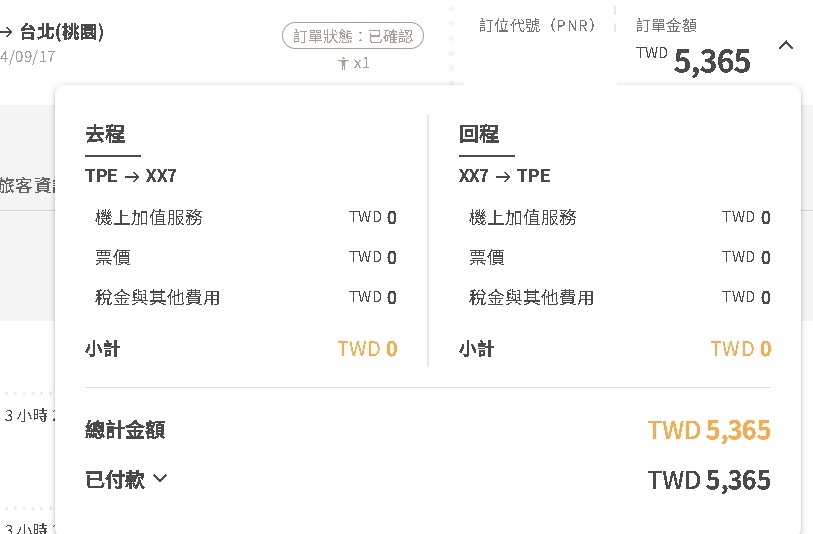Click the 台北(桃園) destination text
This screenshot has width=813, height=534.
[x=62, y=32]
